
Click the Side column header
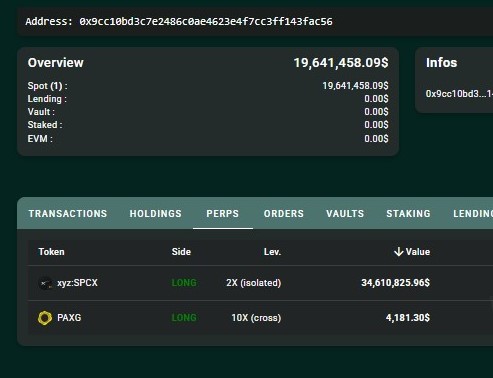point(181,252)
